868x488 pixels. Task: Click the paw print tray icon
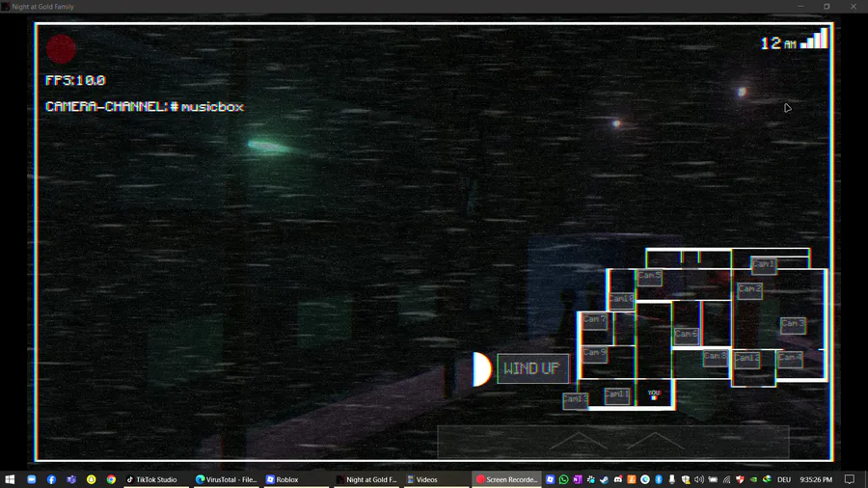coord(590,479)
